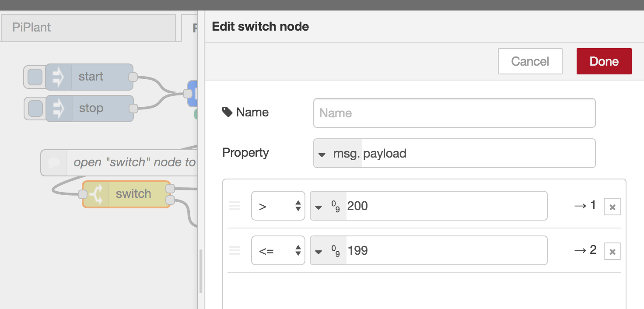Click the arrow icon on stop node
The height and width of the screenshot is (309, 644).
click(x=59, y=109)
